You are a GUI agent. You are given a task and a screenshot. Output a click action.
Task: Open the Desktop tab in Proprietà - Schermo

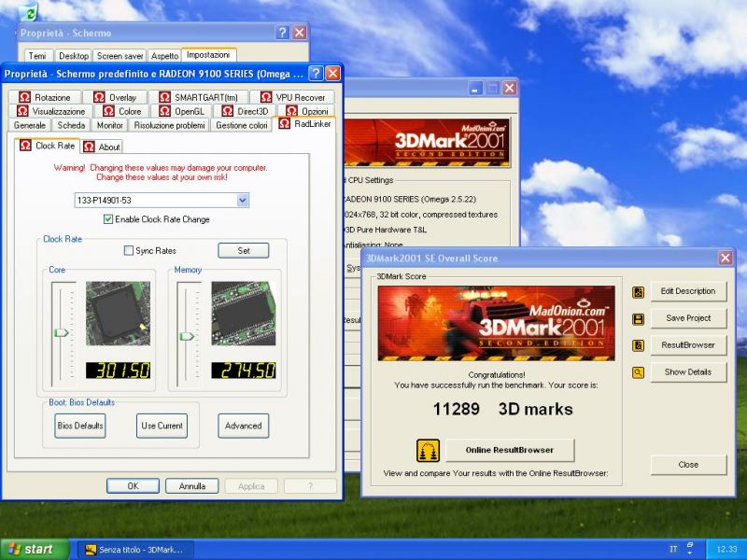tap(74, 56)
